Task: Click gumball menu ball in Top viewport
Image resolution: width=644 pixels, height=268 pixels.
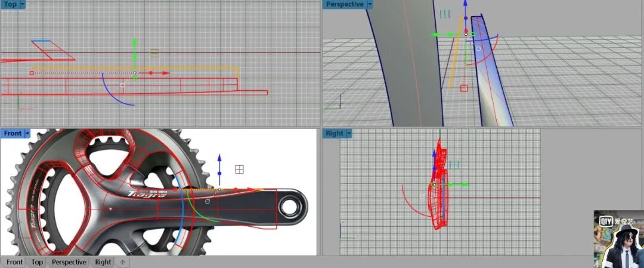Action: (x=122, y=85)
